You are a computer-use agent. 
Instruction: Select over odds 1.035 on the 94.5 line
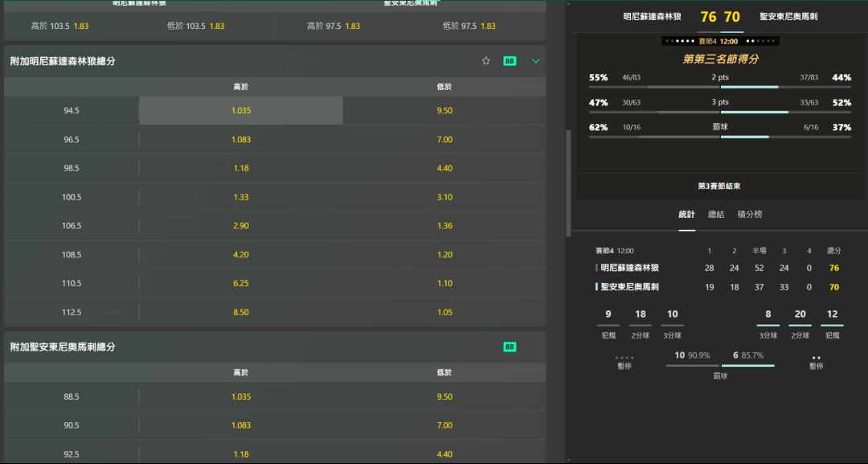tap(241, 111)
